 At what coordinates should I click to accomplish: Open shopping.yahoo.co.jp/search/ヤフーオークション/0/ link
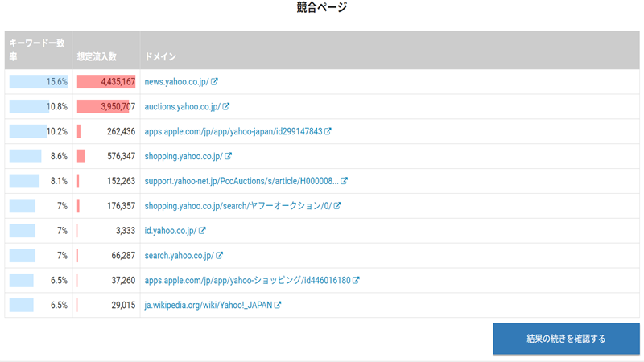click(238, 206)
